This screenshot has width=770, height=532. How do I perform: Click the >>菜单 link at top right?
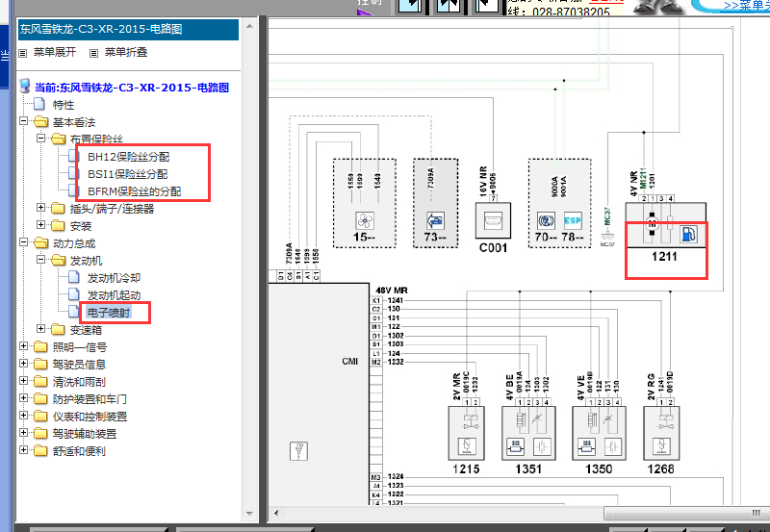pyautogui.click(x=747, y=6)
